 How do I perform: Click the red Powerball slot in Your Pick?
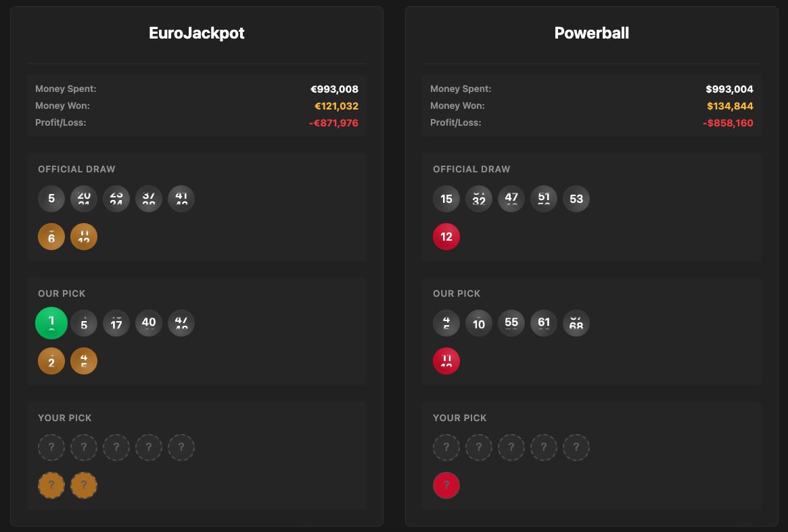coord(446,485)
